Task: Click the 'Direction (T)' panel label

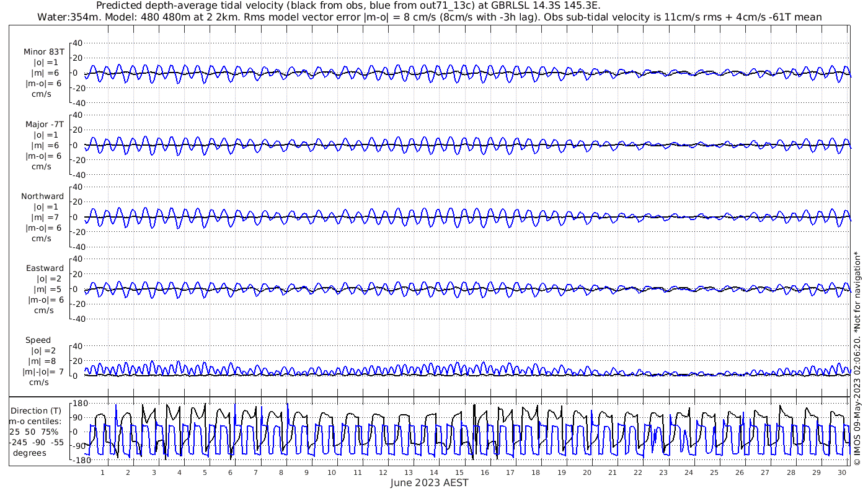Action: click(x=37, y=410)
